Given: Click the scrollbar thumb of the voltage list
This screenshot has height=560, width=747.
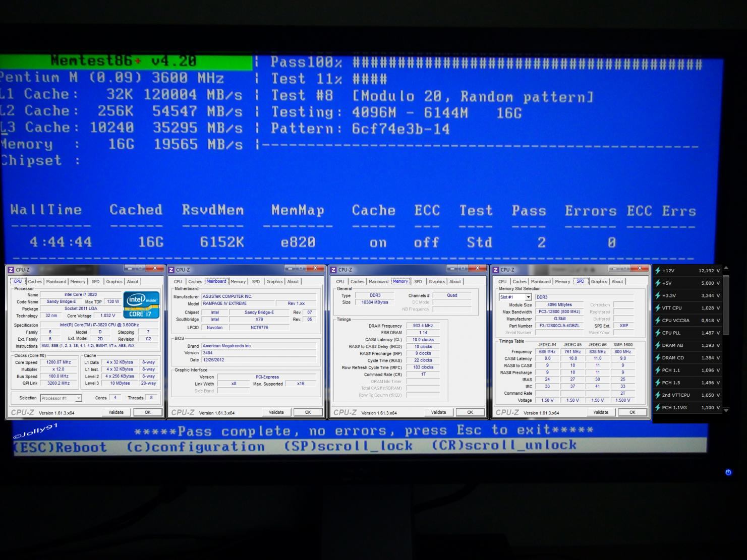Looking at the screenshot, I should pos(726,304).
